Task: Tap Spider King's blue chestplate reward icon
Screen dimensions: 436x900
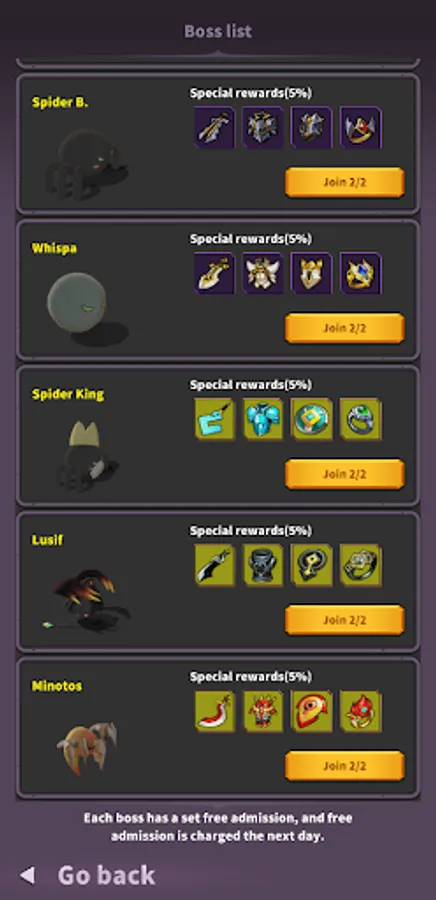Action: click(x=263, y=419)
